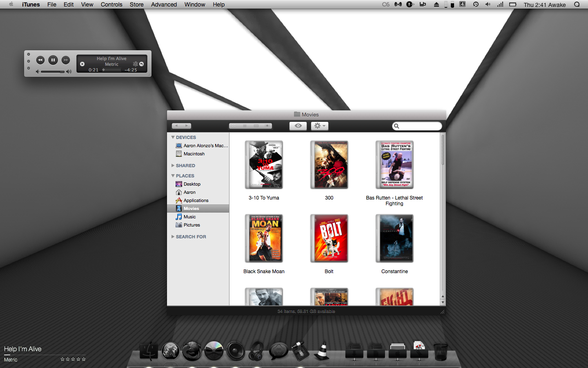Switch Finder to list view
Screen dimensions: 588x368
245,126
